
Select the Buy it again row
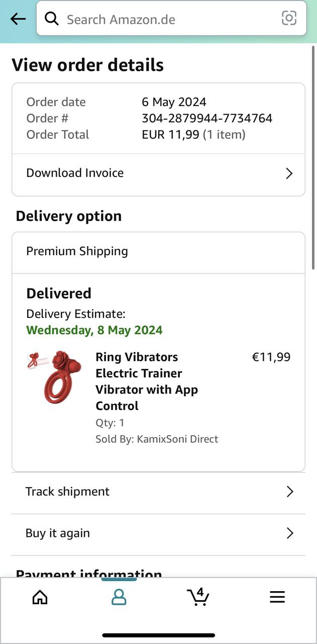coord(151,533)
